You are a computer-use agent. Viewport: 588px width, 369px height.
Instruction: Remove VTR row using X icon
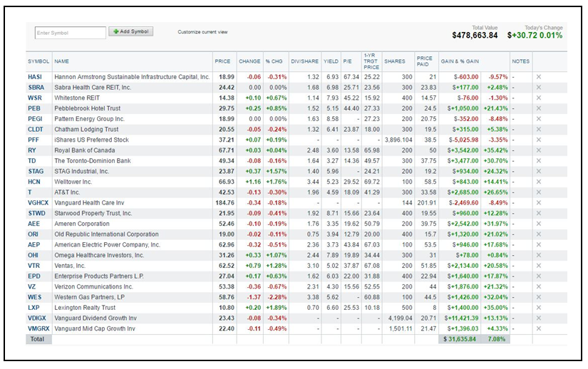539,266
